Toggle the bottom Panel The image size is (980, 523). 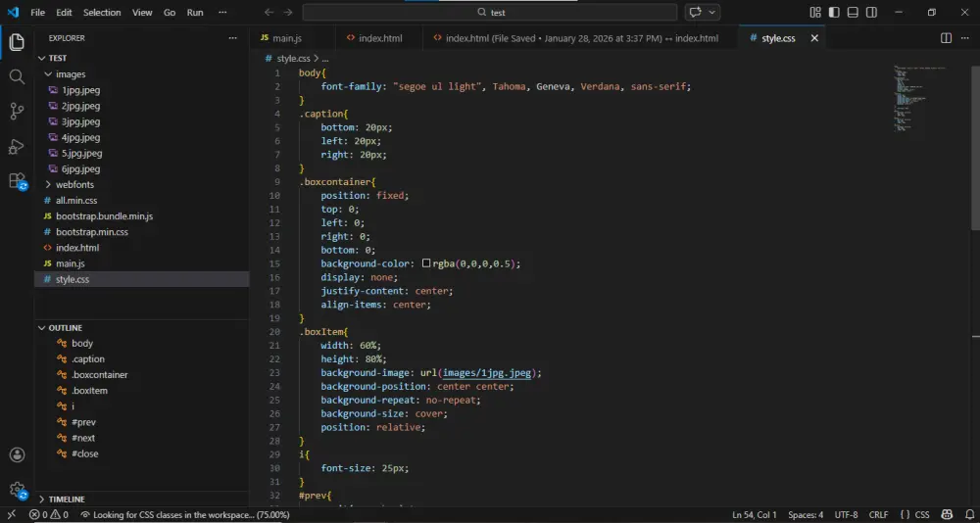[x=853, y=13]
